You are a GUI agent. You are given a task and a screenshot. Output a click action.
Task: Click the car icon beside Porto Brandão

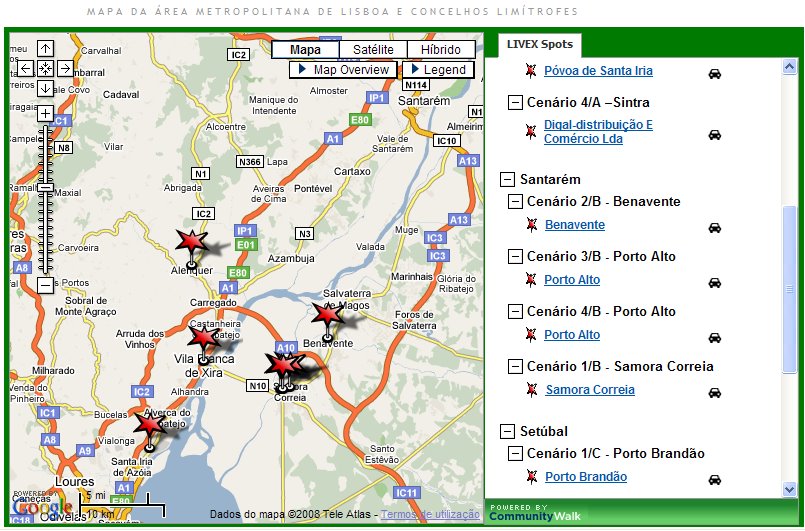715,480
